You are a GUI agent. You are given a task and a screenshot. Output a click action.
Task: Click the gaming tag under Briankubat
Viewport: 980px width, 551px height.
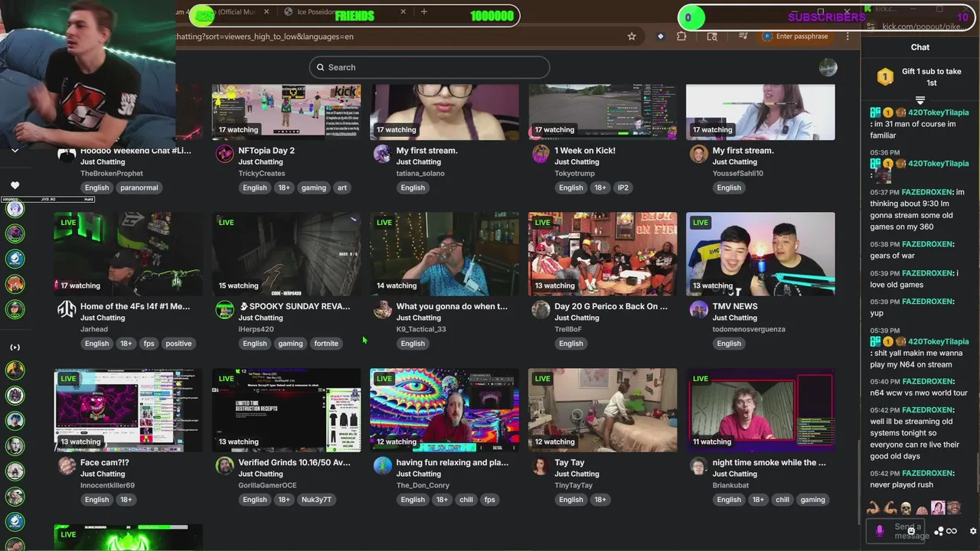click(812, 500)
